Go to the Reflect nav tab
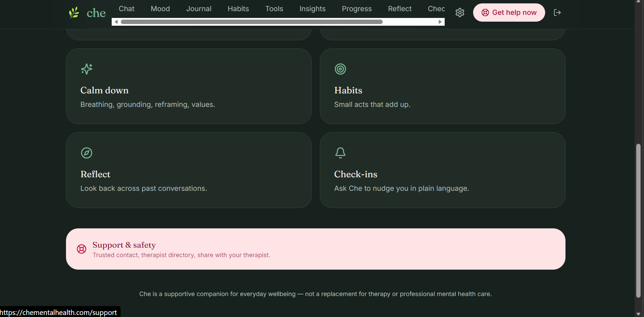The width and height of the screenshot is (644, 317). [400, 9]
